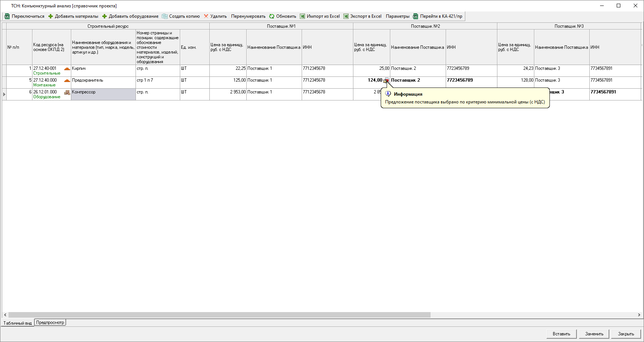
Task: Create a copy via Создать копию
Action: 181,16
